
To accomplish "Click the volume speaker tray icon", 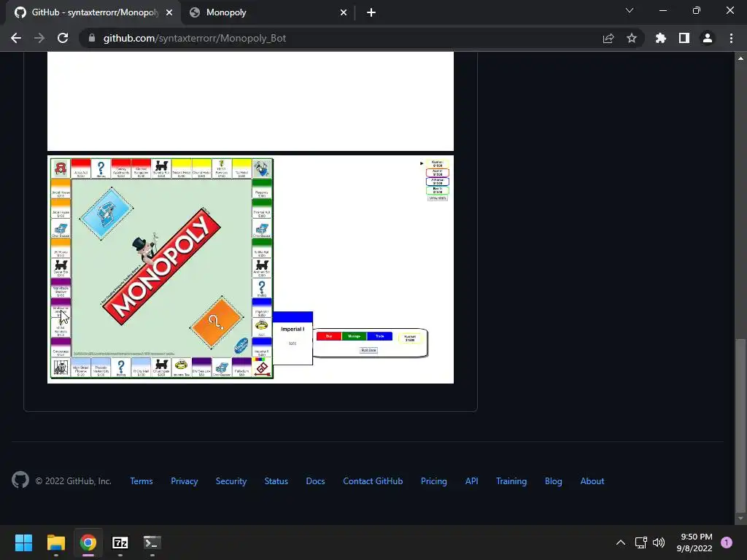I will (x=659, y=542).
